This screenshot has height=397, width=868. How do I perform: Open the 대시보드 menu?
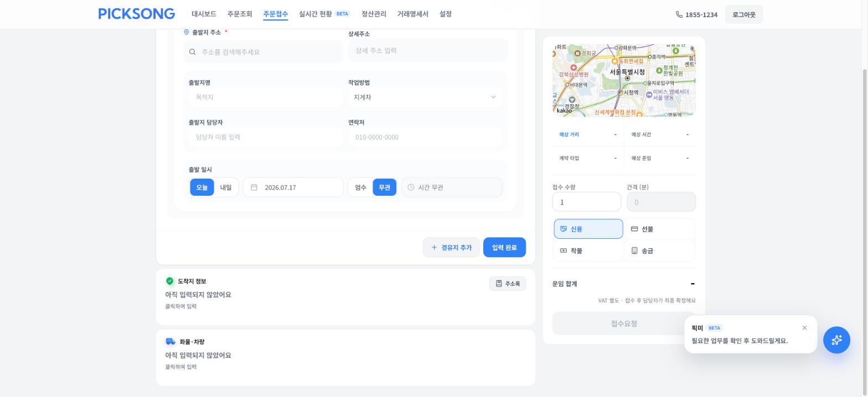click(204, 14)
